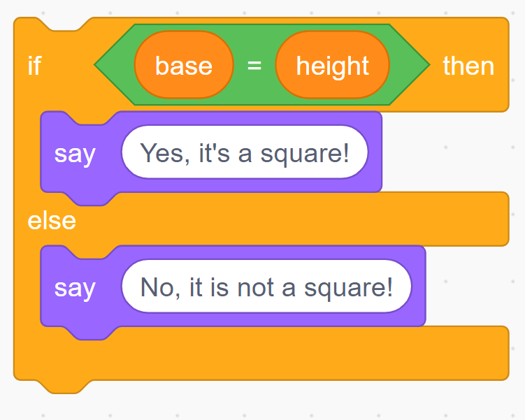Select the "base" variable reporter block
The width and height of the screenshot is (525, 420).
click(x=183, y=66)
